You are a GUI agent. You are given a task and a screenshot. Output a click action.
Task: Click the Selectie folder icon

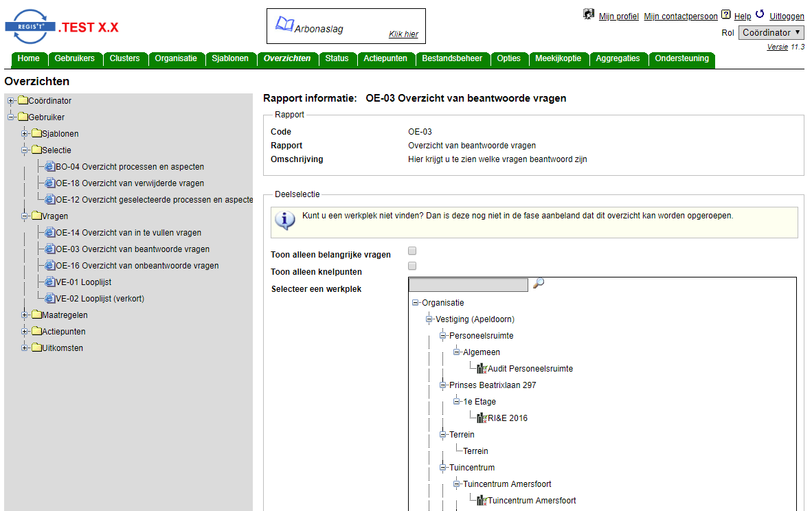coord(36,150)
